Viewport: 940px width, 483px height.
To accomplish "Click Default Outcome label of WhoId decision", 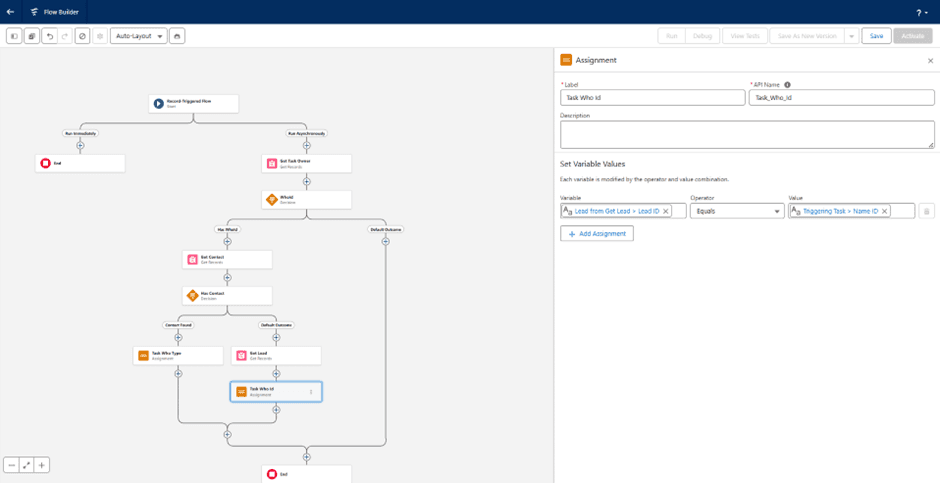I will 385,229.
